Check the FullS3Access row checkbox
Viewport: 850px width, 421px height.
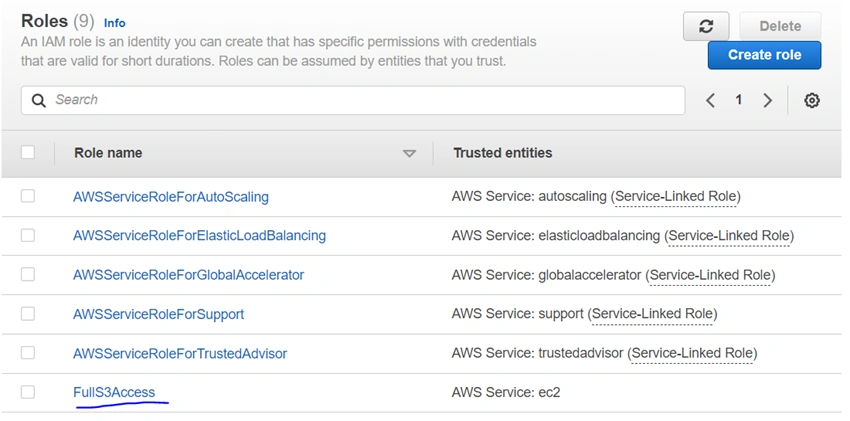tap(28, 392)
